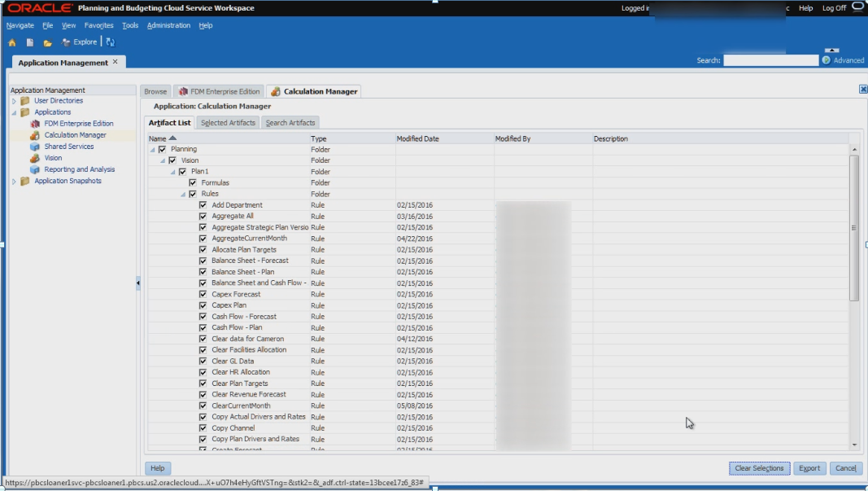This screenshot has width=868, height=491.
Task: Collapse the Rules folder row
Action: [x=183, y=194]
